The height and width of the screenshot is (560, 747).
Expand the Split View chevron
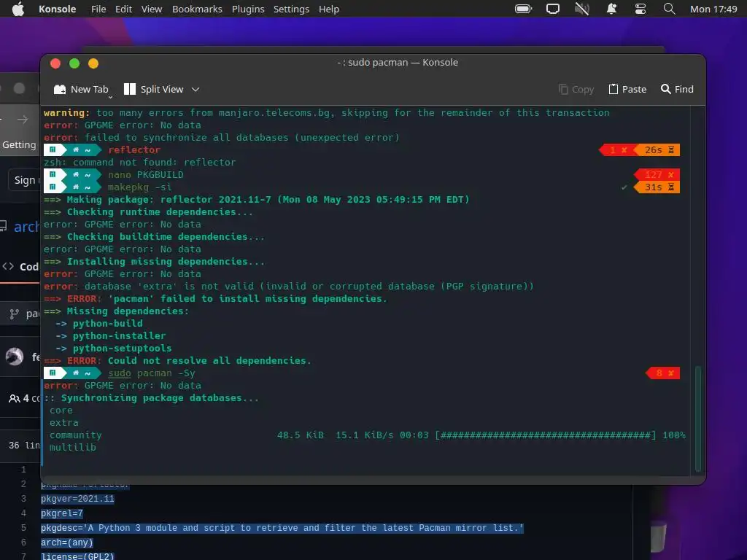(x=196, y=89)
